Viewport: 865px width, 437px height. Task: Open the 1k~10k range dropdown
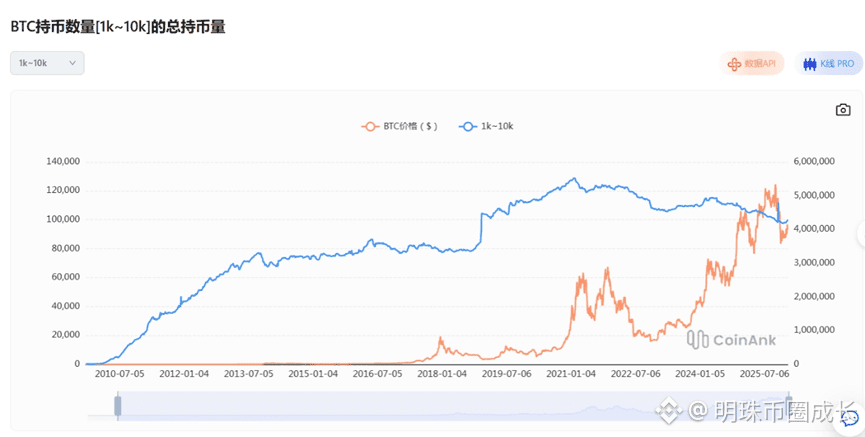pos(47,63)
